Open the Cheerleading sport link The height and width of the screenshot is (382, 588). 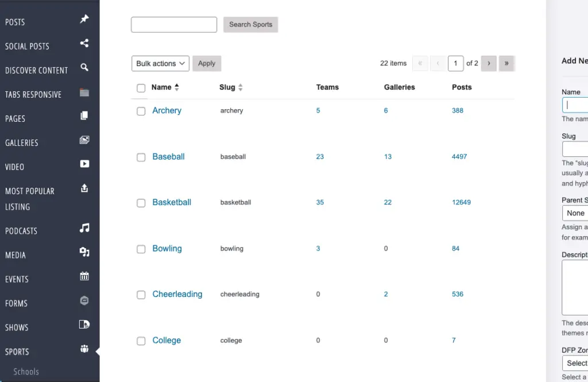pyautogui.click(x=177, y=294)
